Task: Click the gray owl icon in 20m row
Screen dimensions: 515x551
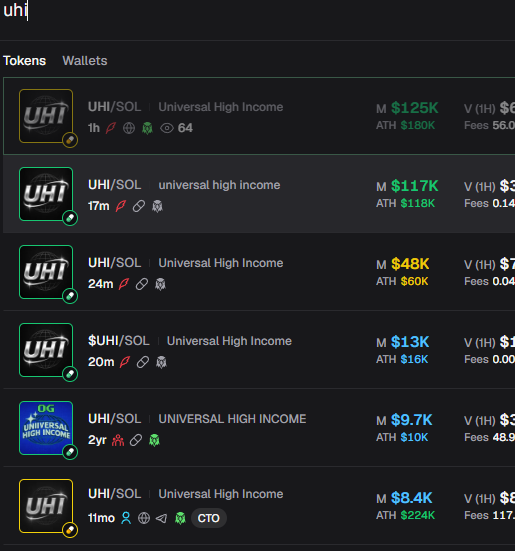Action: point(162,362)
